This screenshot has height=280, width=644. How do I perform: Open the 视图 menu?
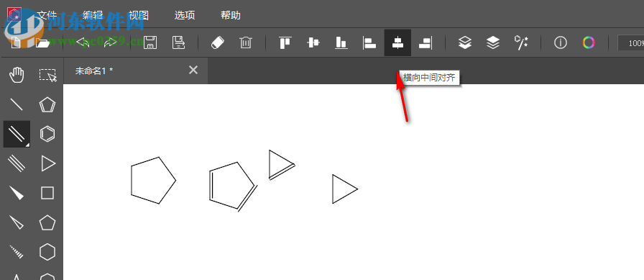pyautogui.click(x=139, y=15)
